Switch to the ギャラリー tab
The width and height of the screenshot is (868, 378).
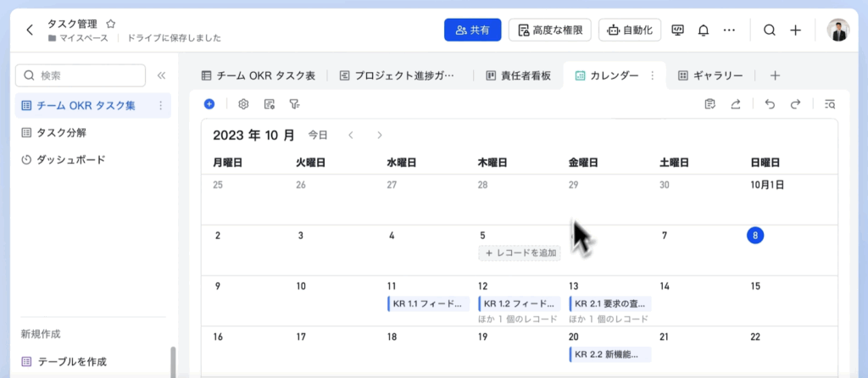tap(711, 75)
